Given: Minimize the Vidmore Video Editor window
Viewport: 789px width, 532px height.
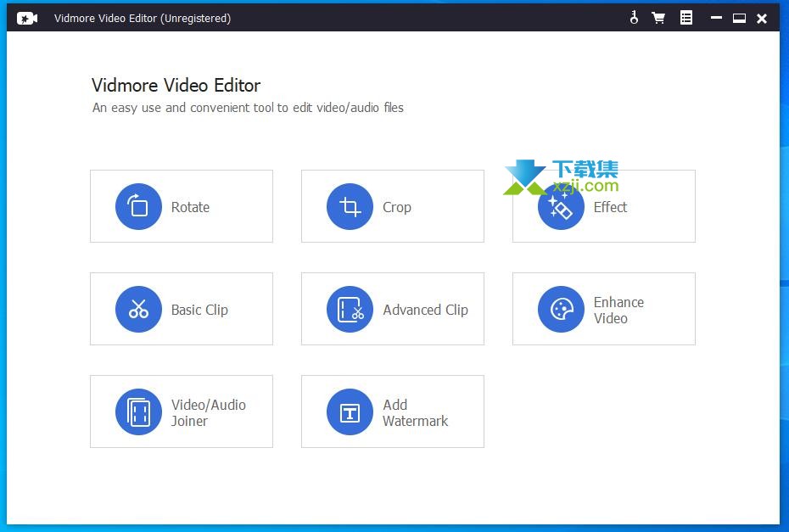Looking at the screenshot, I should [716, 18].
